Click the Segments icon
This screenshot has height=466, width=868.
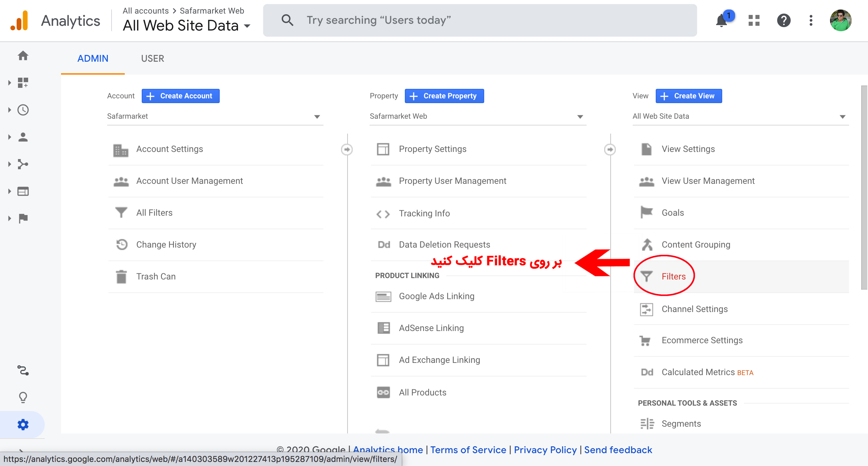pos(647,424)
